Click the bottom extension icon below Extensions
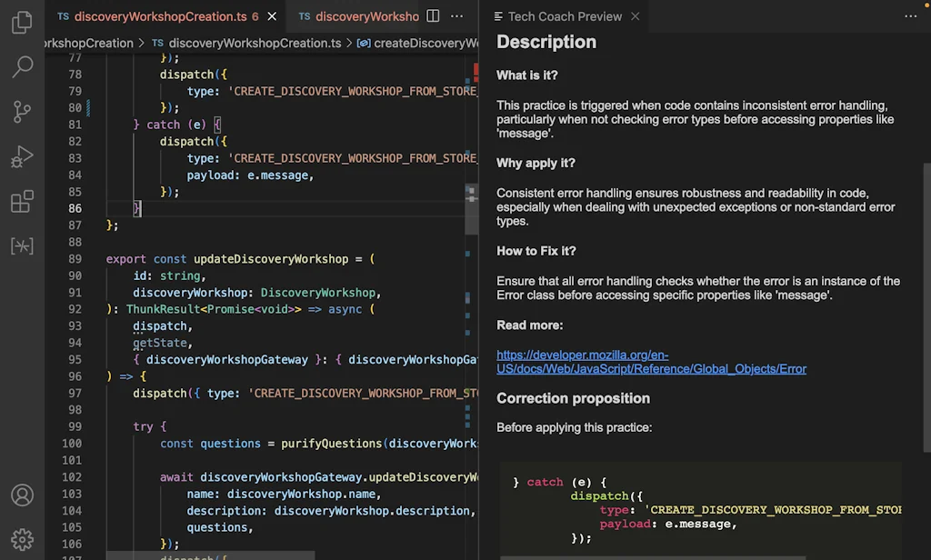 pyautogui.click(x=22, y=245)
